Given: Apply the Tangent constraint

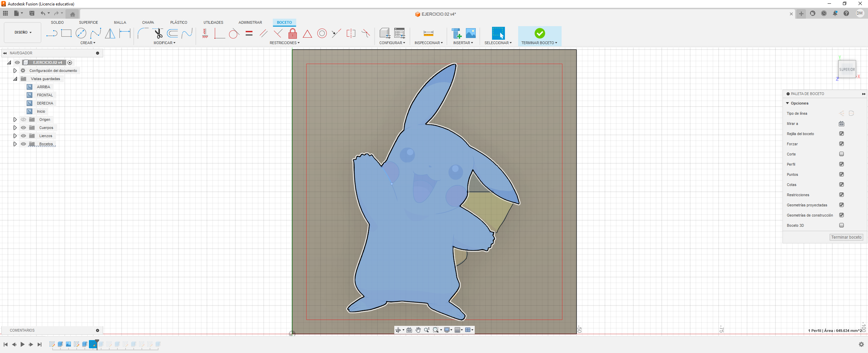Looking at the screenshot, I should (234, 33).
